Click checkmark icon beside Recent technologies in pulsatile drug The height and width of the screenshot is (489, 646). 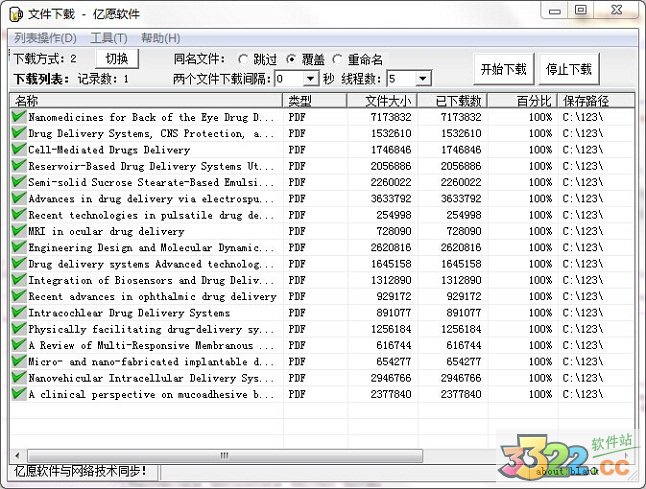(19, 215)
